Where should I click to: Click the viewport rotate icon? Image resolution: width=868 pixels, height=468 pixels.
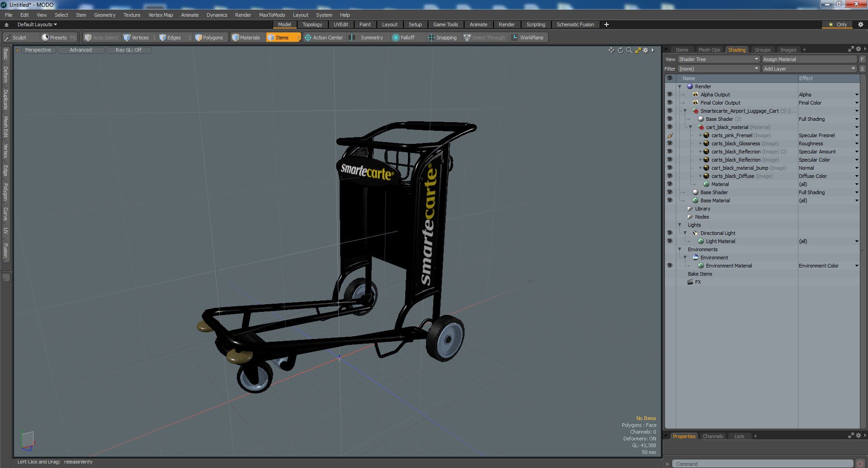pyautogui.click(x=621, y=50)
